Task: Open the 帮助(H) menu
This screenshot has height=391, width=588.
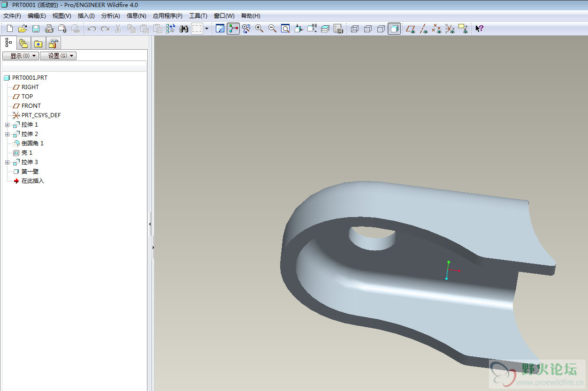Action: 251,16
